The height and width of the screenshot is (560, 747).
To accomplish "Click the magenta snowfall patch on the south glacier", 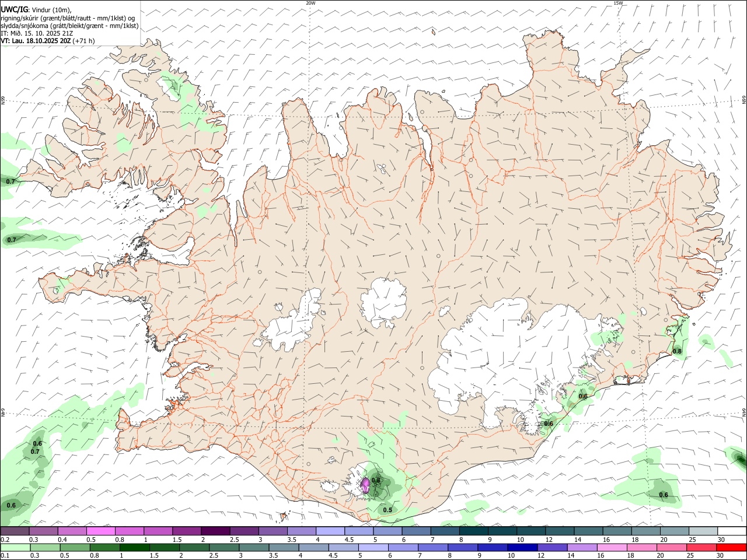I will tap(365, 485).
